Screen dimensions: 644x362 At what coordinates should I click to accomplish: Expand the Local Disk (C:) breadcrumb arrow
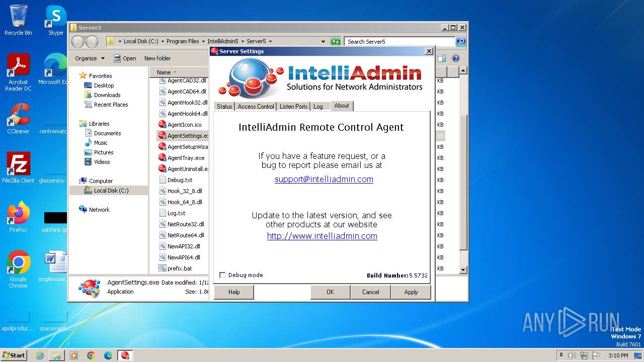pos(162,42)
